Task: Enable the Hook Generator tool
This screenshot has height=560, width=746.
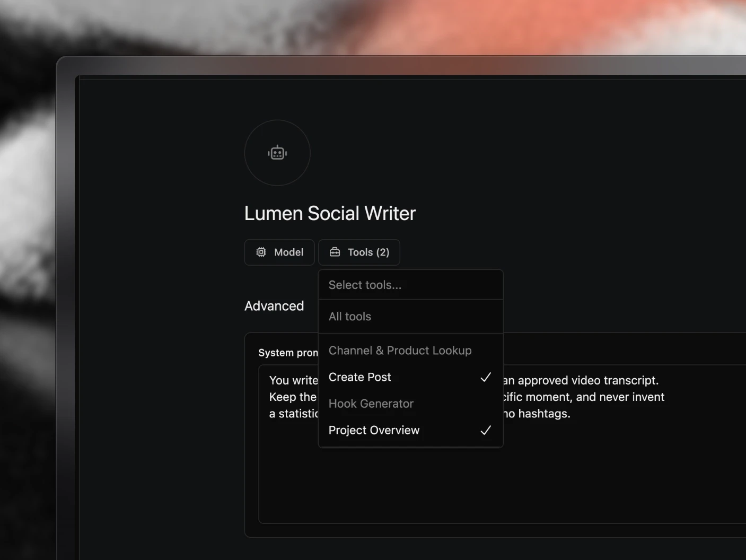Action: [x=410, y=404]
